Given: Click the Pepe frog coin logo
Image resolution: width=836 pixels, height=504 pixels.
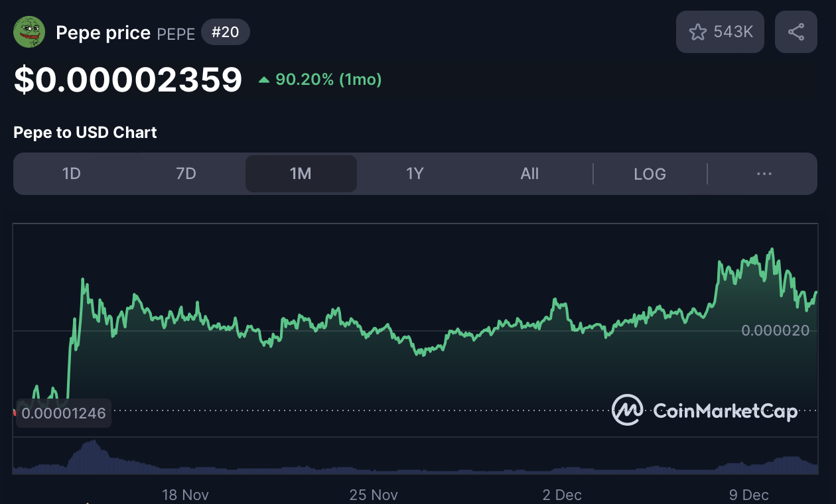Looking at the screenshot, I should (x=29, y=32).
